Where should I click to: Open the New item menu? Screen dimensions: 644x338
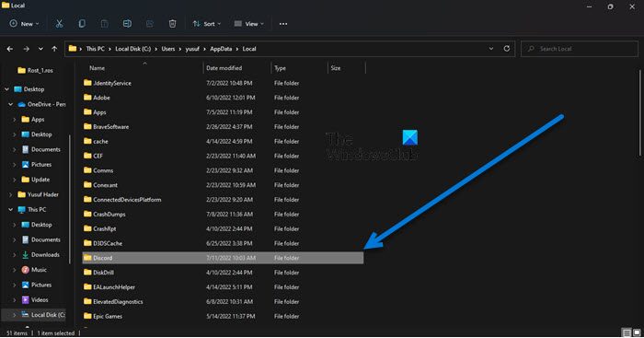[x=24, y=24]
